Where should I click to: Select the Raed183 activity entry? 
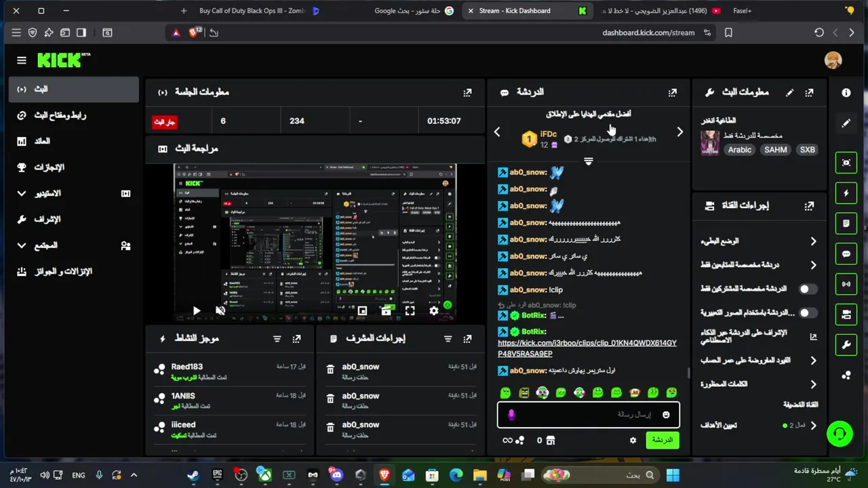(x=229, y=371)
